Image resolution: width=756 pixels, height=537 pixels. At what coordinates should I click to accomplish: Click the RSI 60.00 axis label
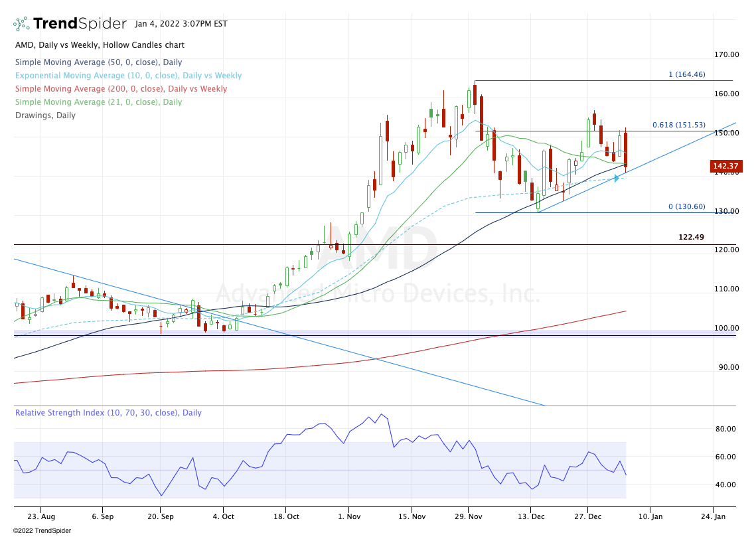(725, 457)
